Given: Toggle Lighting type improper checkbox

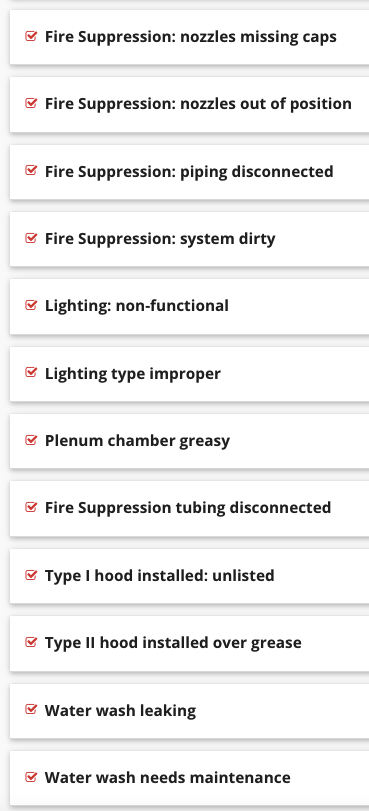Looking at the screenshot, I should point(32,373).
